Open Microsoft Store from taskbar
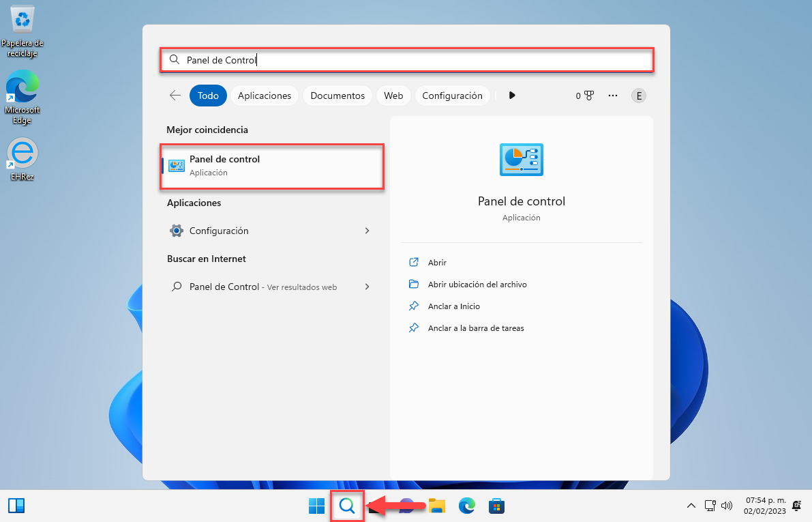 [x=496, y=506]
